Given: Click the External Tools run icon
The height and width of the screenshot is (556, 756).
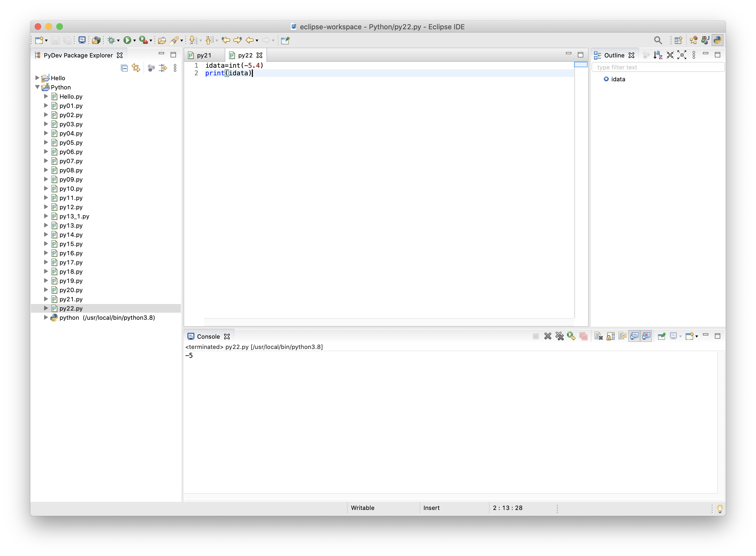Looking at the screenshot, I should pos(143,40).
